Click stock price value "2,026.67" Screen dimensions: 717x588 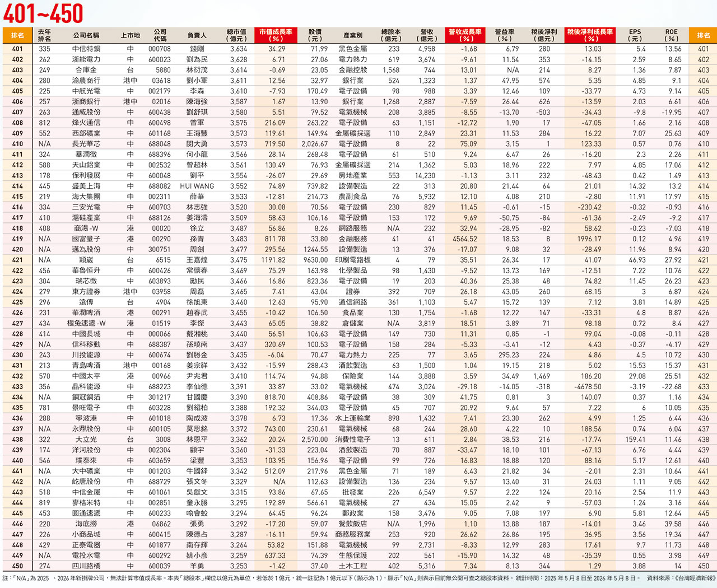coord(314,144)
